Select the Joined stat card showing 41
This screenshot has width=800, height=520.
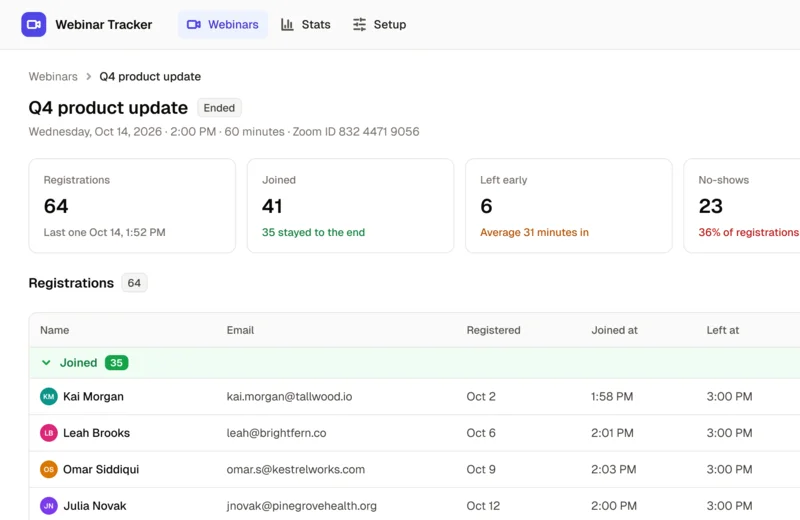point(351,206)
